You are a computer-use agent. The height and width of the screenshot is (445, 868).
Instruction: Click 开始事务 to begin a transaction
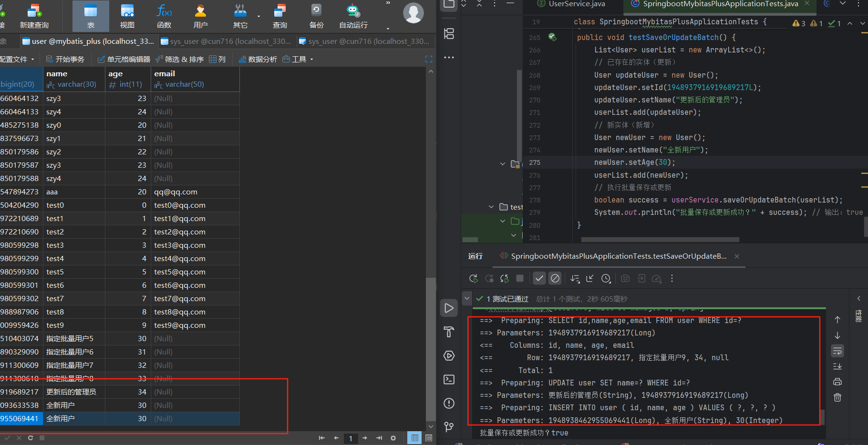click(65, 59)
